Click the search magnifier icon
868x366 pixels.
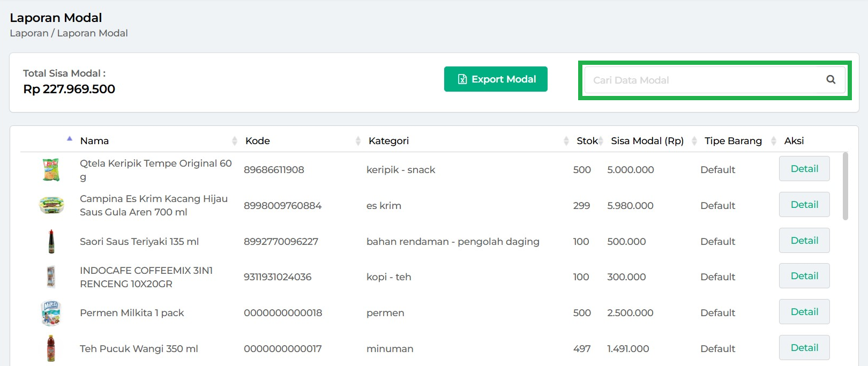click(830, 80)
